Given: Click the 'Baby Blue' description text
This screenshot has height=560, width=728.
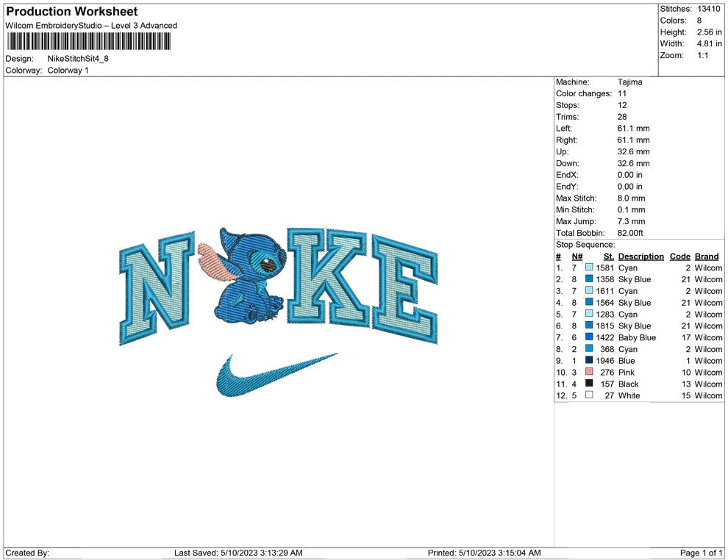Looking at the screenshot, I should coord(637,337).
